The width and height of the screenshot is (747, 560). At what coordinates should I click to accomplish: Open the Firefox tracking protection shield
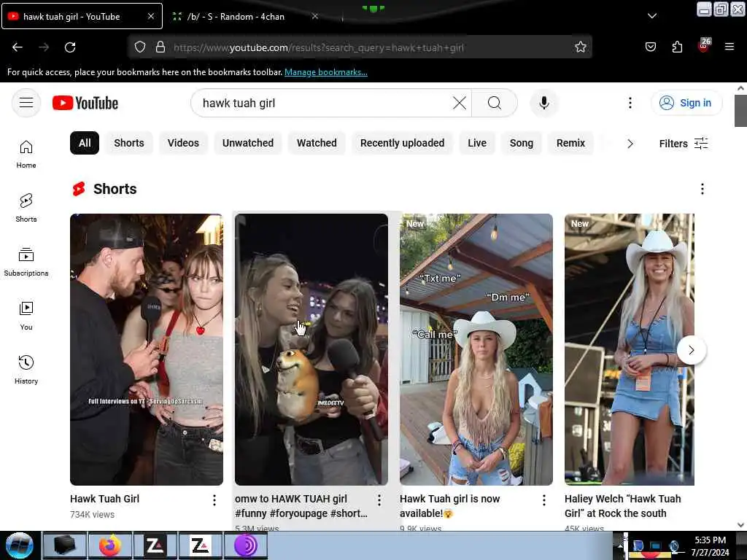139,47
